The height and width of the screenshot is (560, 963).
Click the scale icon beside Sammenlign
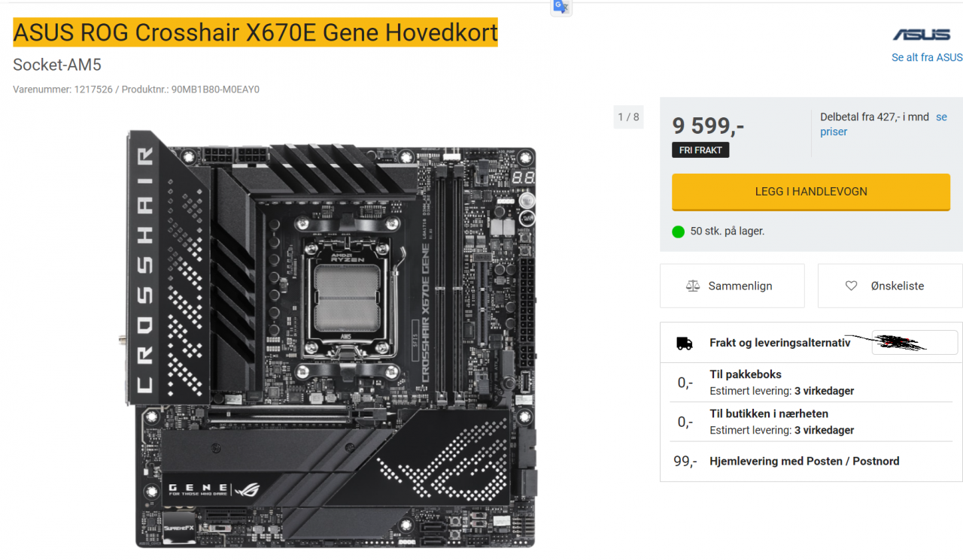pos(693,286)
